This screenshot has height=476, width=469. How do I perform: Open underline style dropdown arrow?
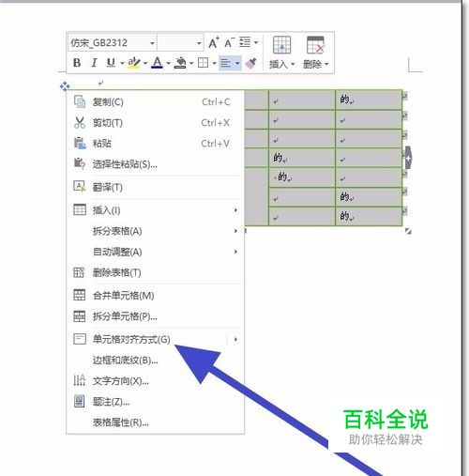(122, 63)
